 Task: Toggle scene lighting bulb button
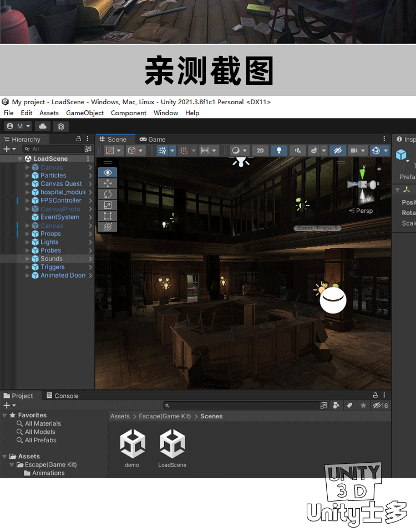pyautogui.click(x=279, y=150)
